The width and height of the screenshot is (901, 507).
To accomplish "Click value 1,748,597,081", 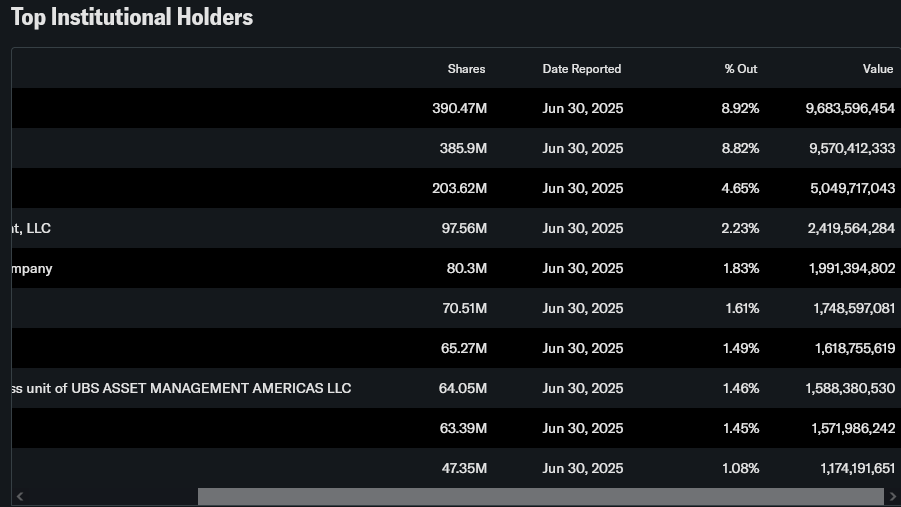I will 854,309.
